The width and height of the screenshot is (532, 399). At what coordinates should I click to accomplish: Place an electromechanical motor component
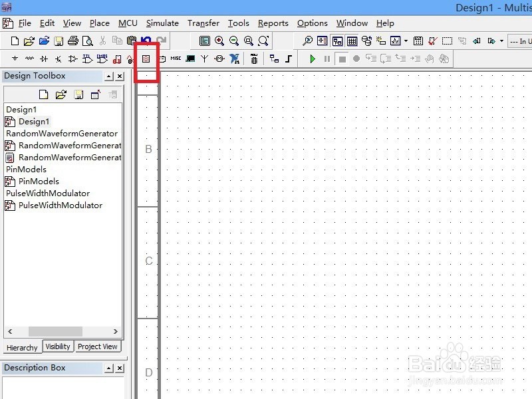pos(219,59)
